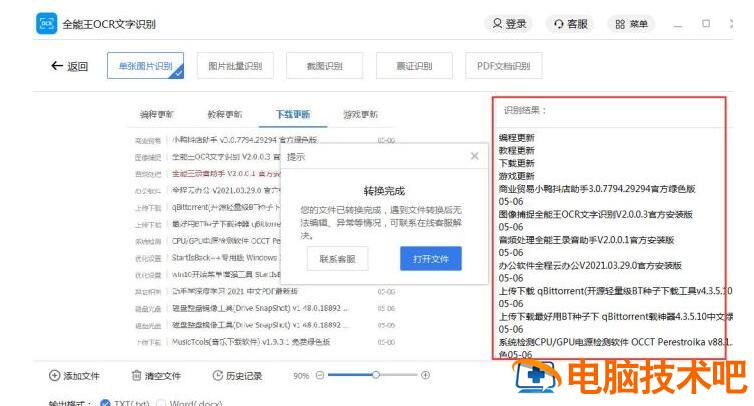Screen dimensions: 754x406
Task: Click the grid icon beside 菜单
Action: coord(620,24)
